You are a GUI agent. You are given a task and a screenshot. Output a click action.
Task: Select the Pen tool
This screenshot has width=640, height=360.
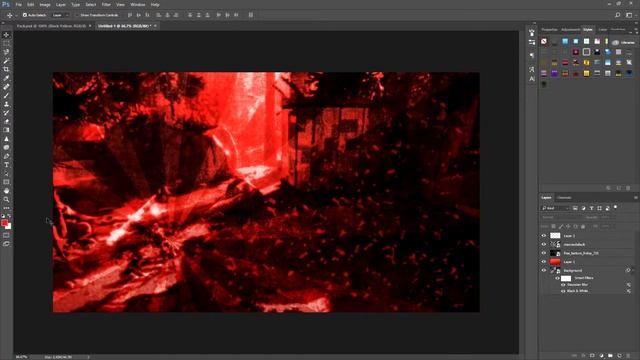[6, 156]
